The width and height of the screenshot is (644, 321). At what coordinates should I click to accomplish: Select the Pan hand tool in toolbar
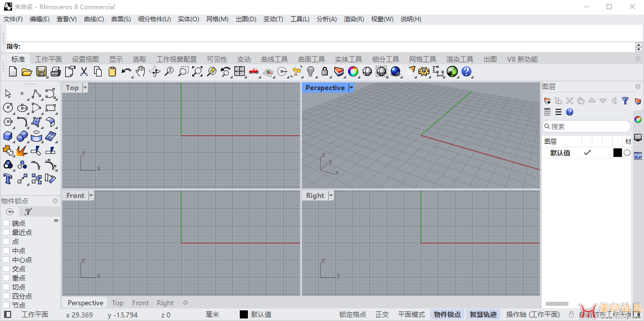(141, 72)
